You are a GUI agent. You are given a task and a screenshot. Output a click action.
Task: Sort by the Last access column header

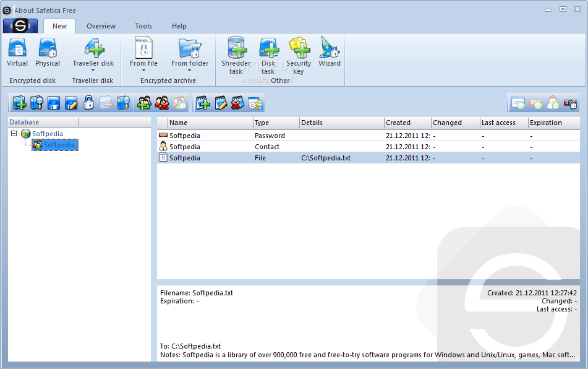504,123
